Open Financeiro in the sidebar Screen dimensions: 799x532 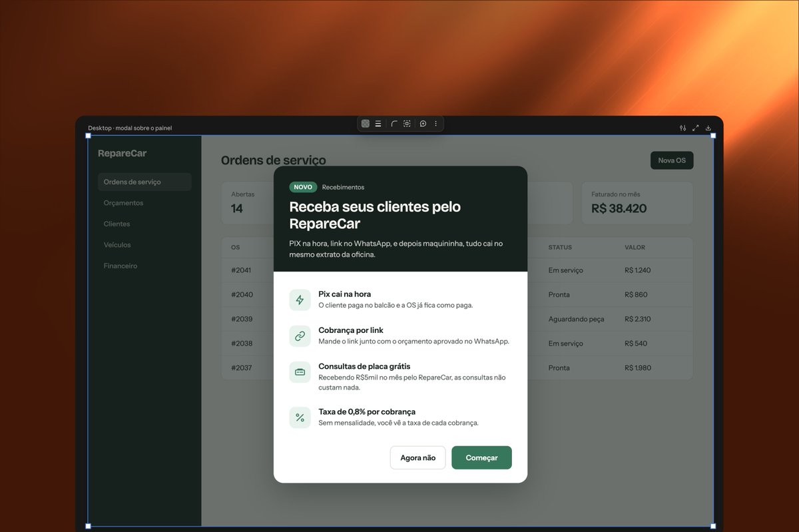click(121, 266)
